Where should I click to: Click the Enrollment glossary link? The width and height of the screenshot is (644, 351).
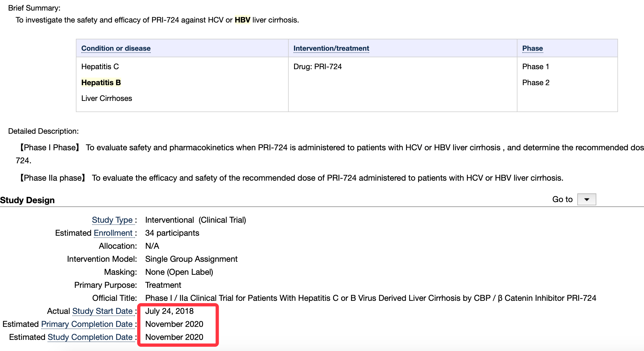click(113, 233)
